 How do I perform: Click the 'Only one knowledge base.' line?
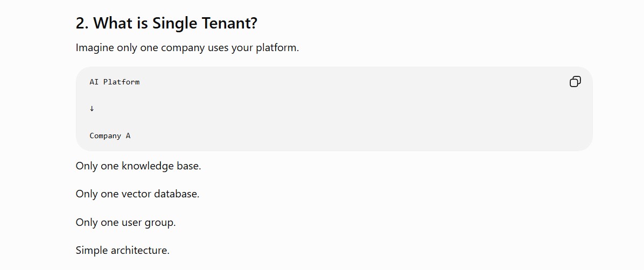[x=138, y=166]
